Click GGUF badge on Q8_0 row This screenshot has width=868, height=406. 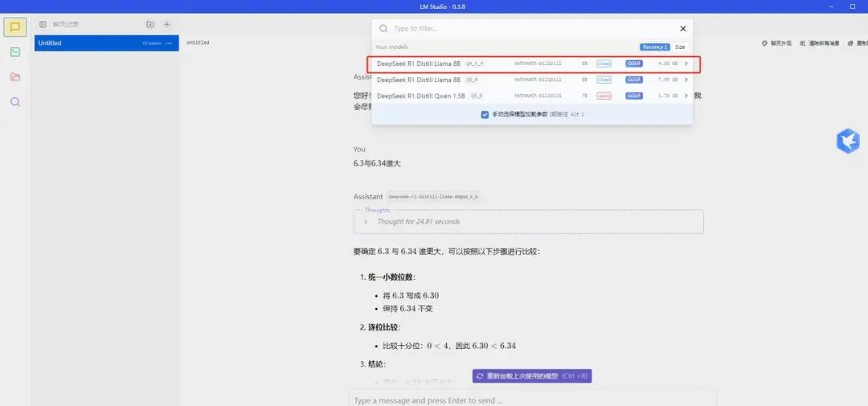pyautogui.click(x=634, y=80)
